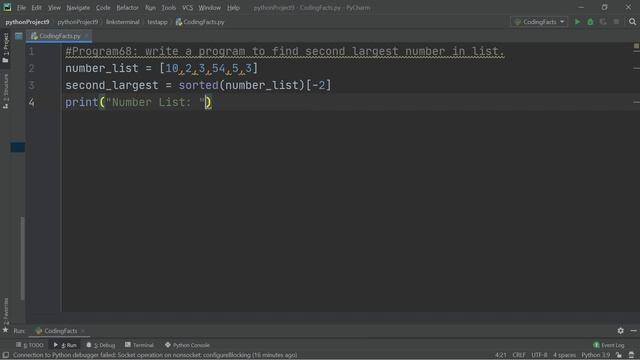The height and width of the screenshot is (360, 640).
Task: Click the vertical scrollbar in left panel
Action: coord(22,258)
